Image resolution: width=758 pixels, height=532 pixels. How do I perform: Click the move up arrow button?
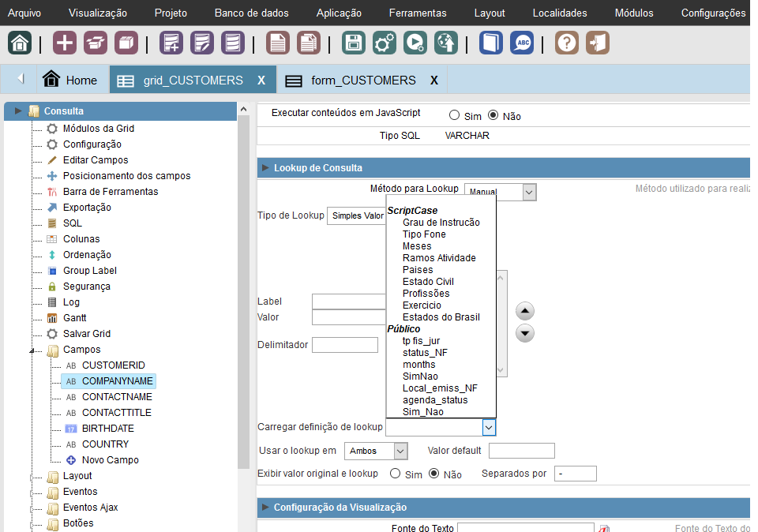pos(525,310)
